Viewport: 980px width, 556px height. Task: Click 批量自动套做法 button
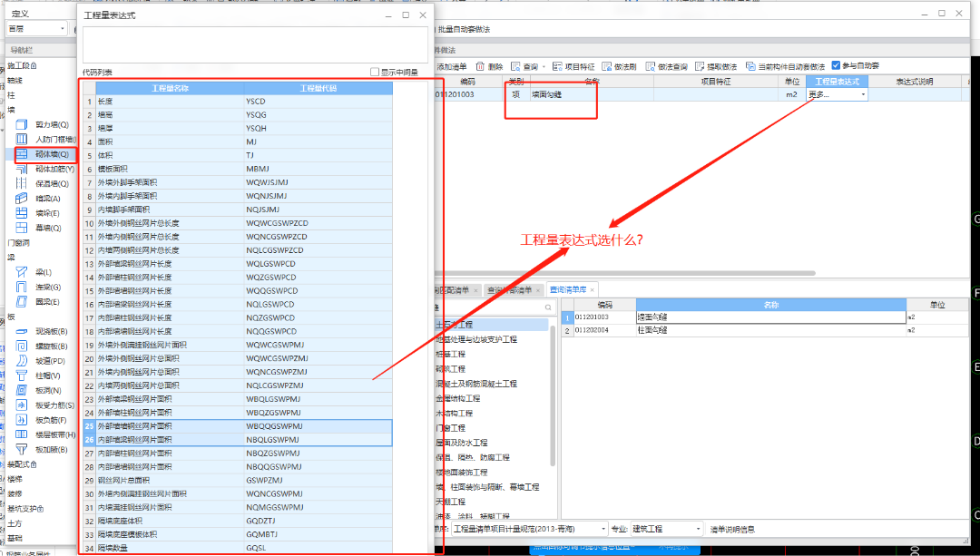pos(464,29)
